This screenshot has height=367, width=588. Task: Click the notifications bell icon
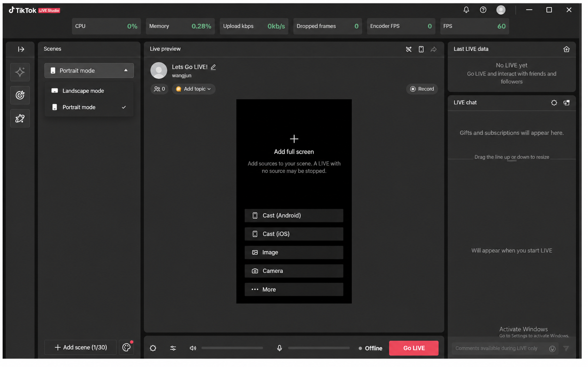466,10
